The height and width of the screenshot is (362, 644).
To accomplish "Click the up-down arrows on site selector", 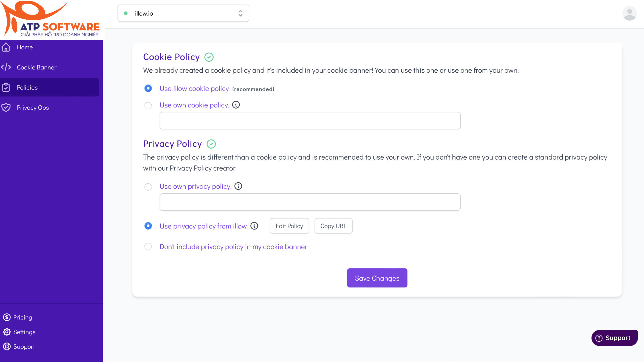I will 240,13.
